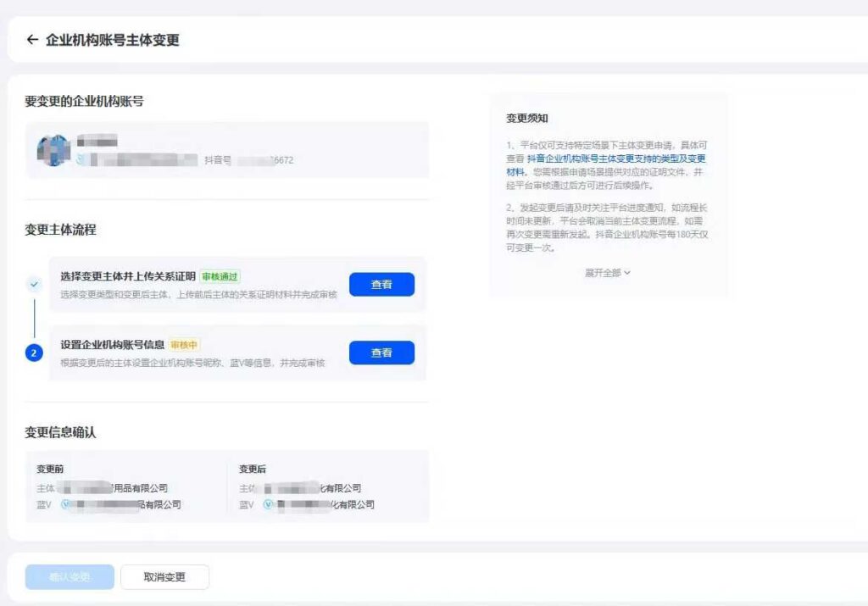This screenshot has height=606, width=868.
Task: Select the 要变更的企业机构账号 section title
Action: 83,99
